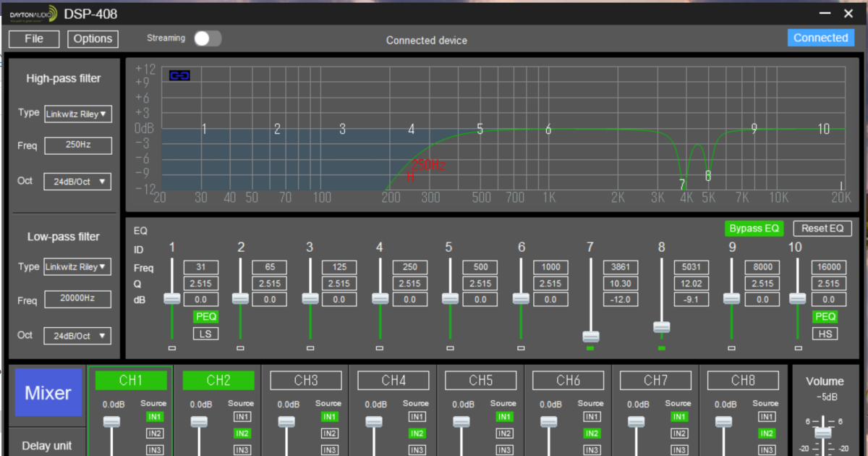The height and width of the screenshot is (456, 868).
Task: Click band 1 indicator below its slider
Action: coord(171,348)
